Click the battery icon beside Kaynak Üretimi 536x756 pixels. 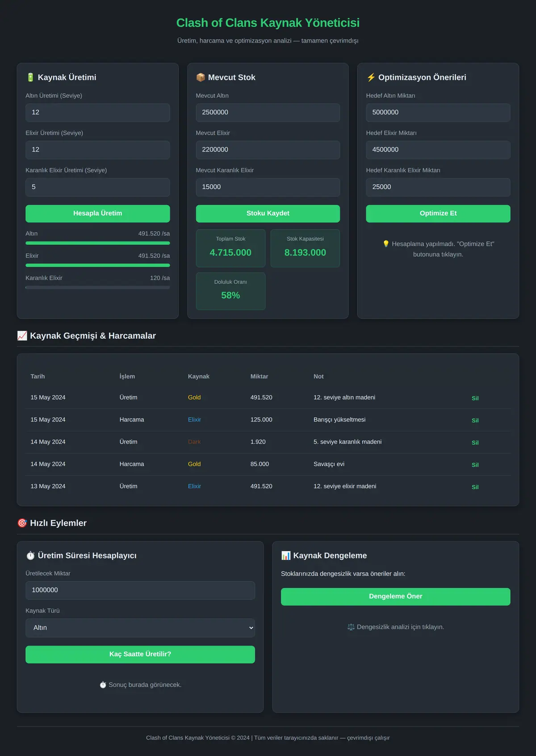(x=30, y=77)
